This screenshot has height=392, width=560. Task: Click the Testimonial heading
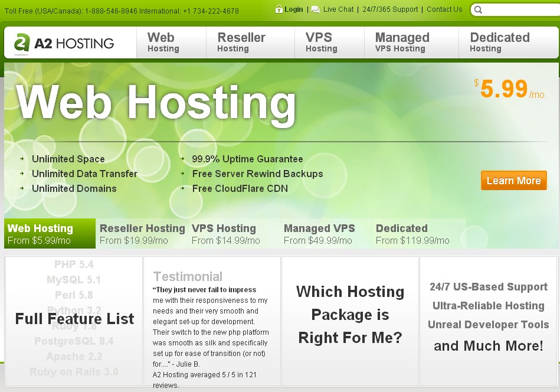(188, 276)
